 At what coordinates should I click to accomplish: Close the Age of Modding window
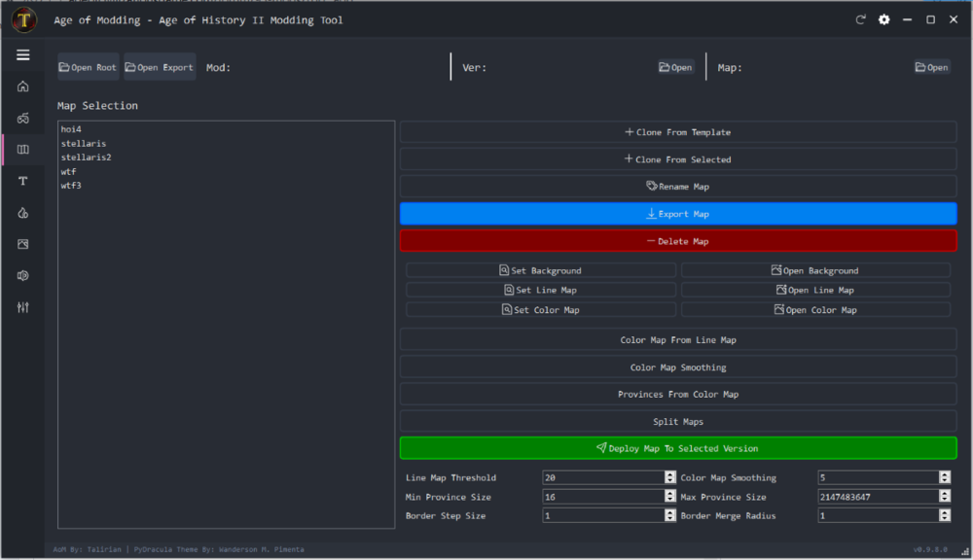954,19
